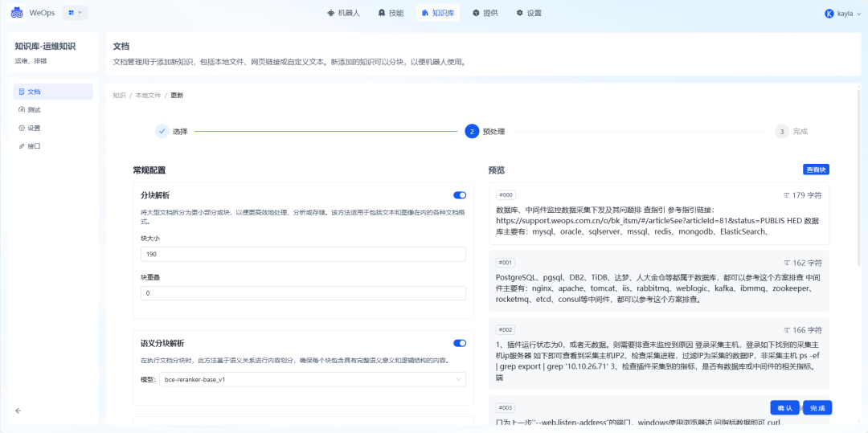868x433 pixels.
Task: Click the #000 chunk tag
Action: coord(506,195)
